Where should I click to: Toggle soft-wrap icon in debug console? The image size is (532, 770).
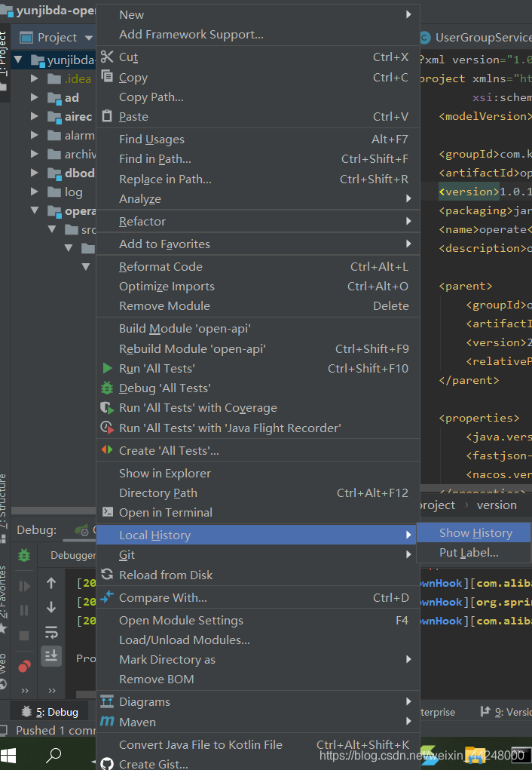[x=51, y=631]
